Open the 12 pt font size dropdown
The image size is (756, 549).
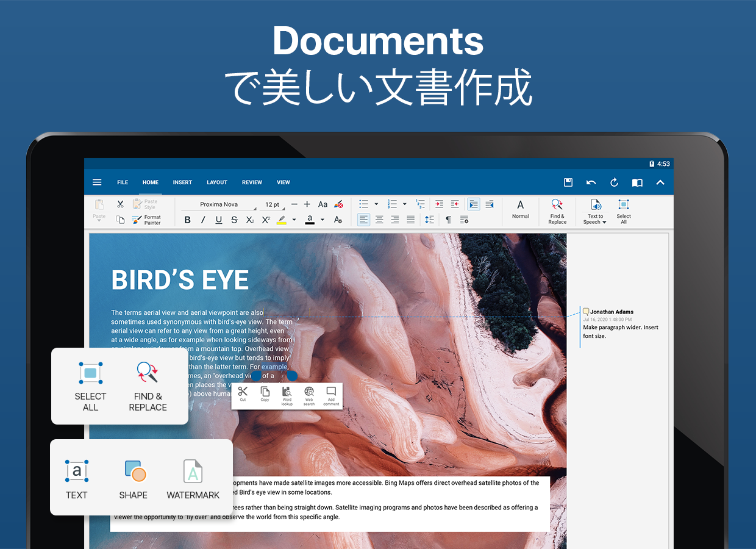tap(273, 205)
